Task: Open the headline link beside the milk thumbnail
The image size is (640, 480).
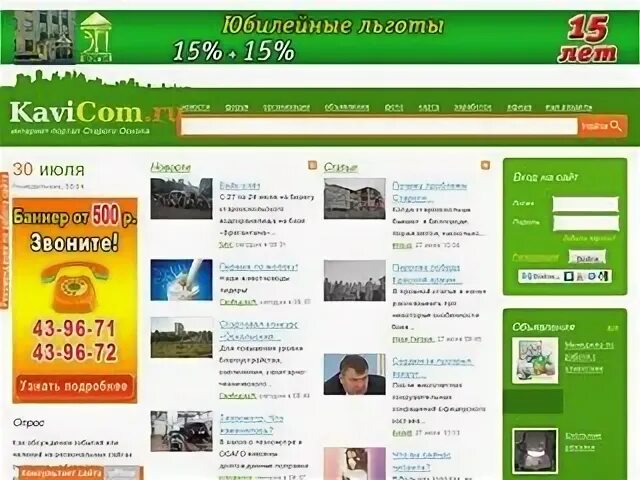Action: point(259,267)
